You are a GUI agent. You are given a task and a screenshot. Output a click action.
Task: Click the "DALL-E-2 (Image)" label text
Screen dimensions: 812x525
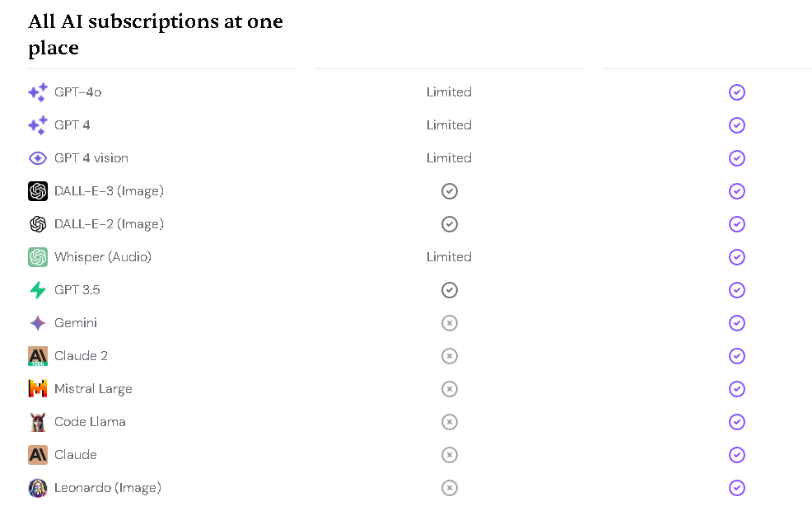109,224
